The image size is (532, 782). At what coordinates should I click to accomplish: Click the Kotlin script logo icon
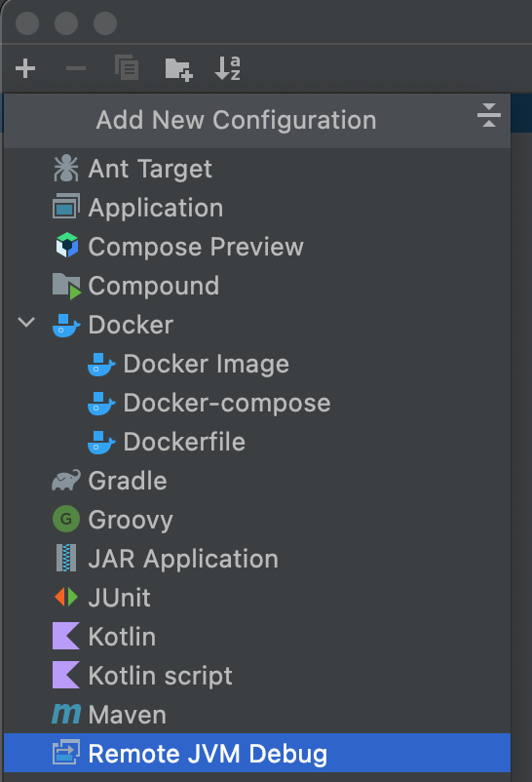(x=66, y=675)
